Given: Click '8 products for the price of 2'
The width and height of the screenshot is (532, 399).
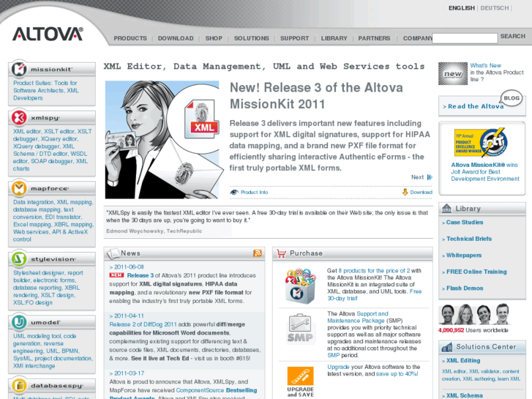Looking at the screenshot, I should point(374,271).
